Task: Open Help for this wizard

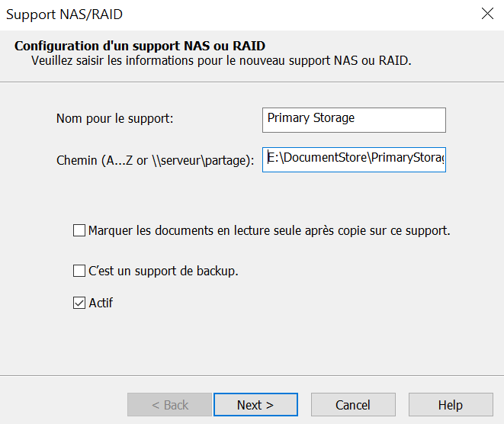Action: [450, 405]
